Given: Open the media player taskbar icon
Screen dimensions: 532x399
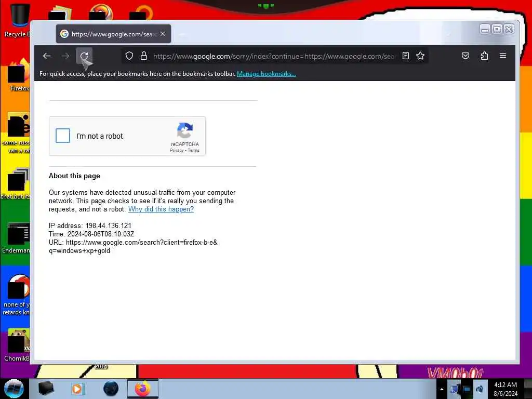Looking at the screenshot, I should [77, 389].
